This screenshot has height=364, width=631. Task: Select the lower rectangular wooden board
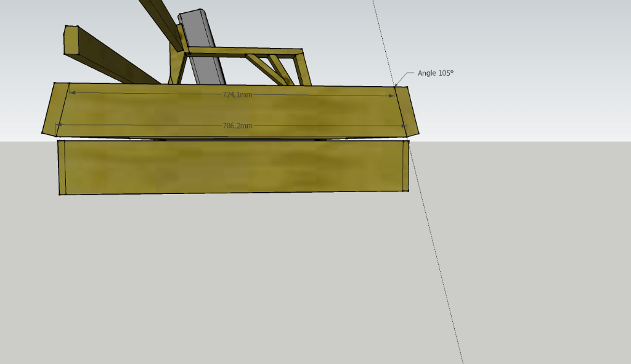(234, 167)
